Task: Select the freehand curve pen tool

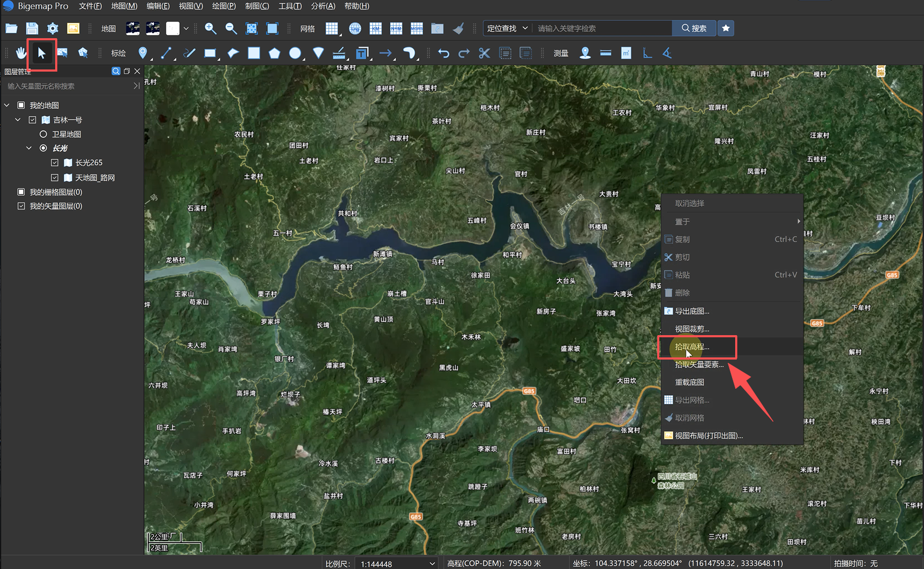Action: coord(189,53)
